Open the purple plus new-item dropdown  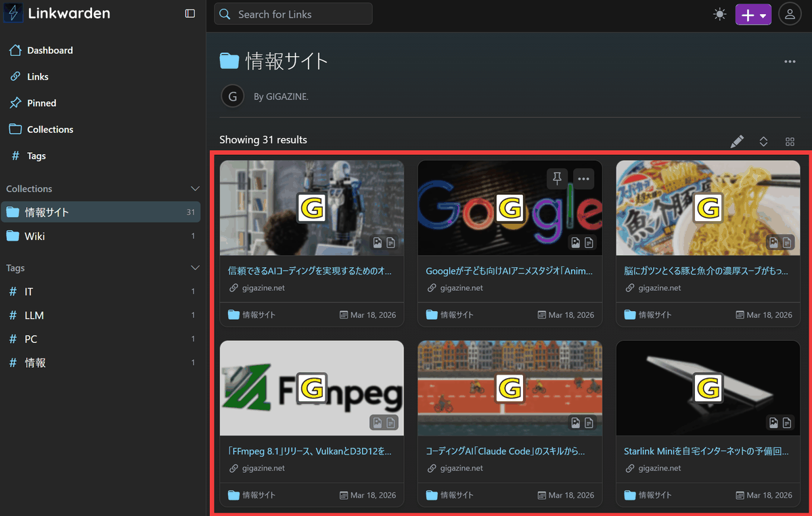coord(753,15)
